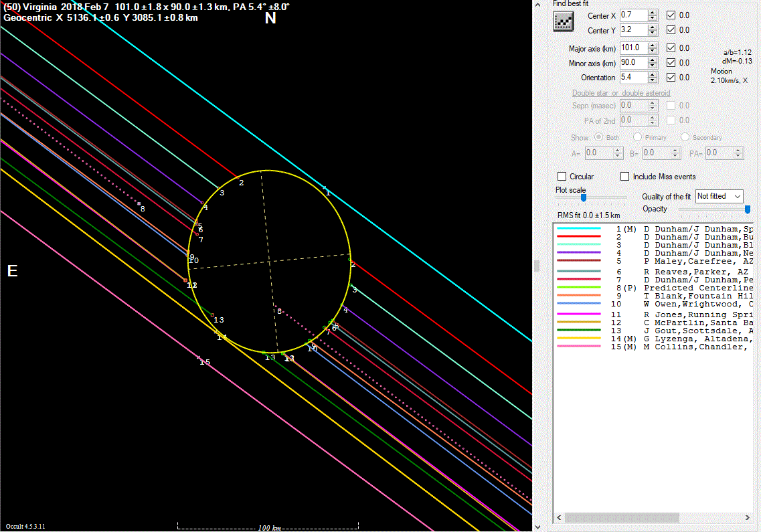Select the Secondary radio button
The width and height of the screenshot is (761, 532).
click(685, 137)
